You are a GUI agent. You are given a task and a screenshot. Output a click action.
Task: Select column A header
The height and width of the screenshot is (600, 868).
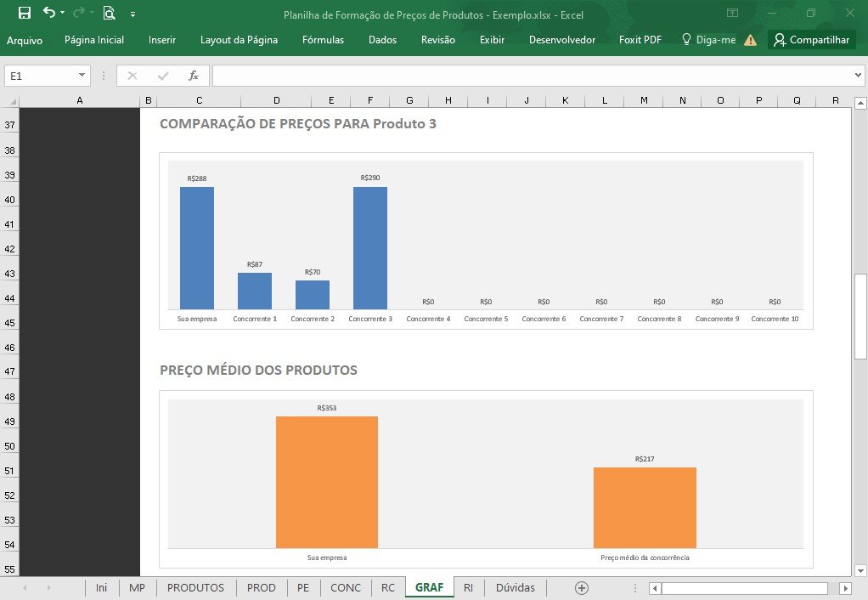80,101
